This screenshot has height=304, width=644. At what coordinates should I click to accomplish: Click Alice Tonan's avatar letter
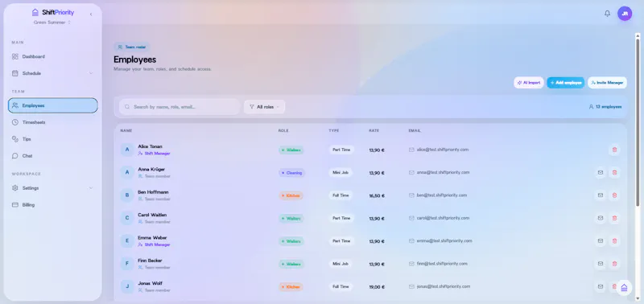(x=127, y=150)
